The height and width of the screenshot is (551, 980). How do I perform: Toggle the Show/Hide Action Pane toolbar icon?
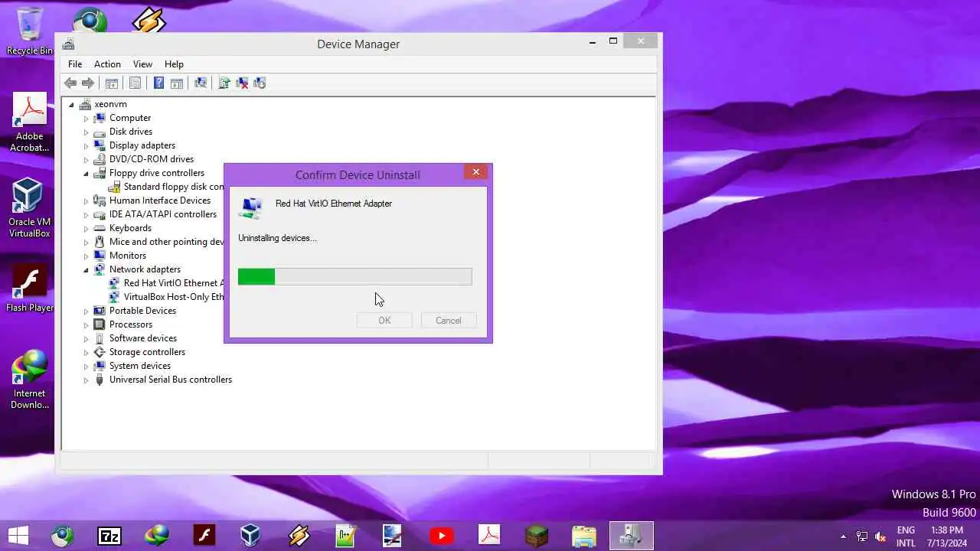(177, 83)
